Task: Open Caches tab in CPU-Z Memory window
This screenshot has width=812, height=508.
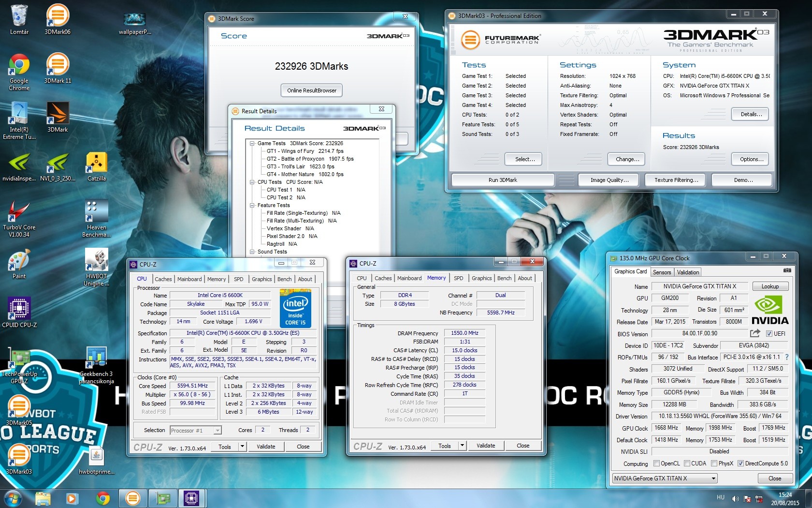Action: (383, 278)
